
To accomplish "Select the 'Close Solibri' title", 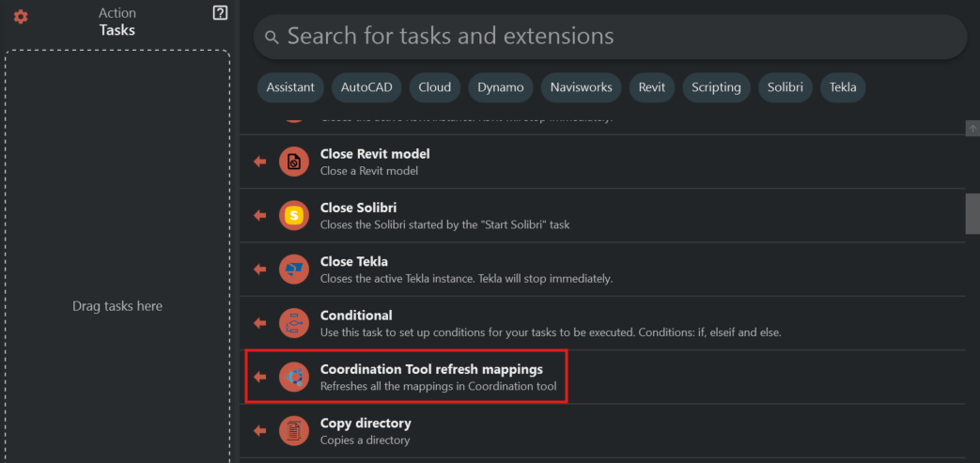I will (x=358, y=208).
